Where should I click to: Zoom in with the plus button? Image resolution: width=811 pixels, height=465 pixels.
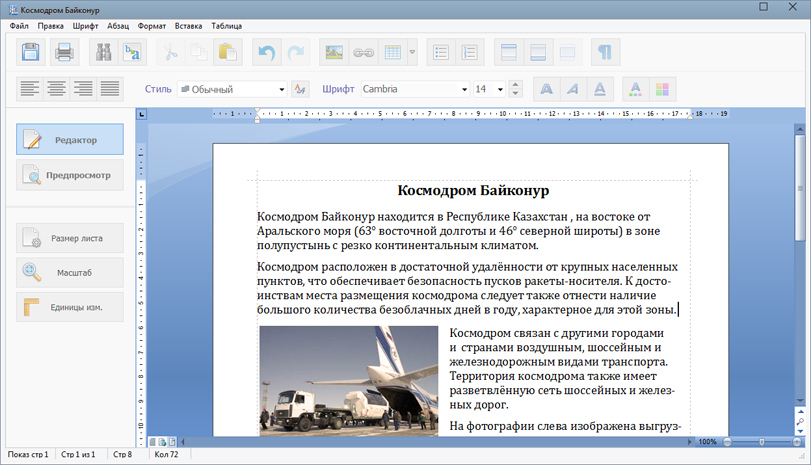(797, 442)
